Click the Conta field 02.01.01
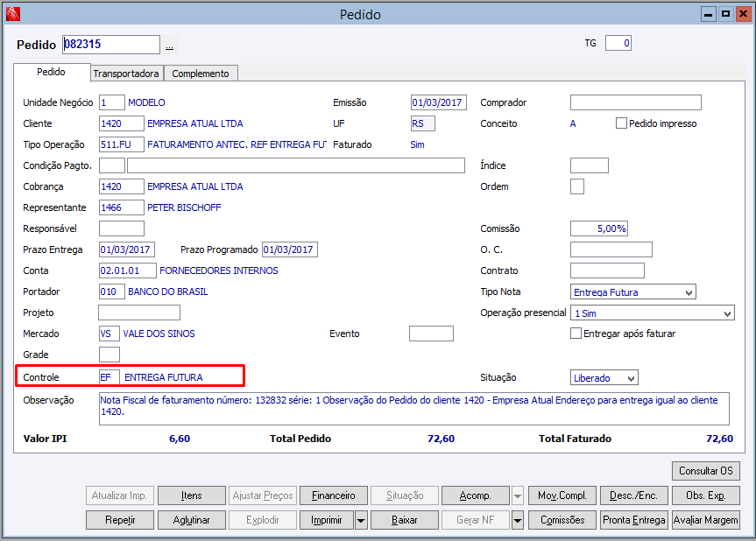 tap(128, 270)
